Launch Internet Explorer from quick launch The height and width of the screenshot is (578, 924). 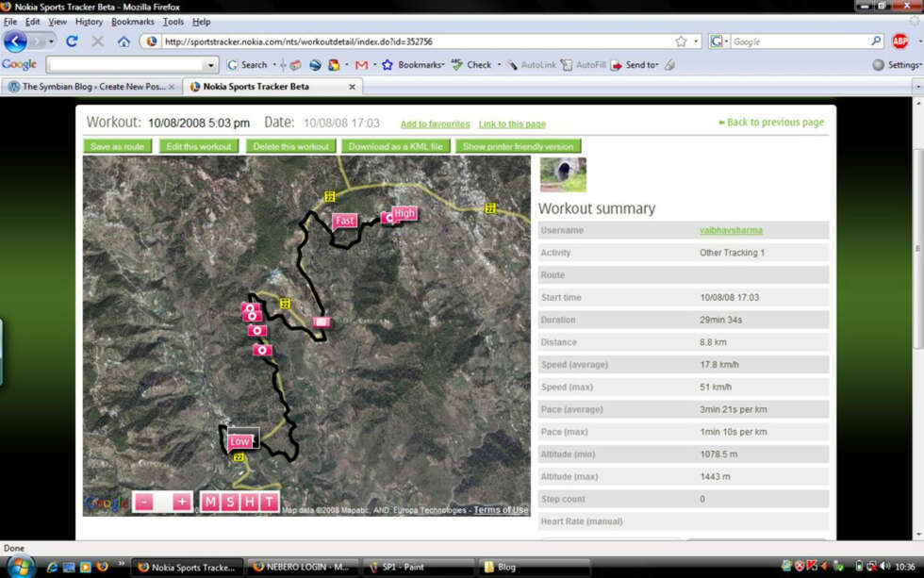coord(52,567)
